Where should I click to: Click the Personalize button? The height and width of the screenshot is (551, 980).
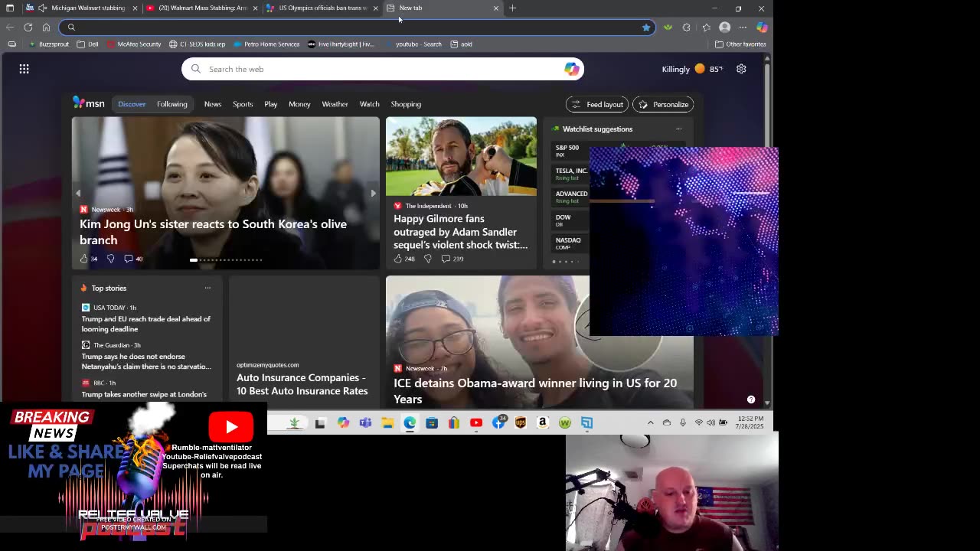click(x=663, y=104)
